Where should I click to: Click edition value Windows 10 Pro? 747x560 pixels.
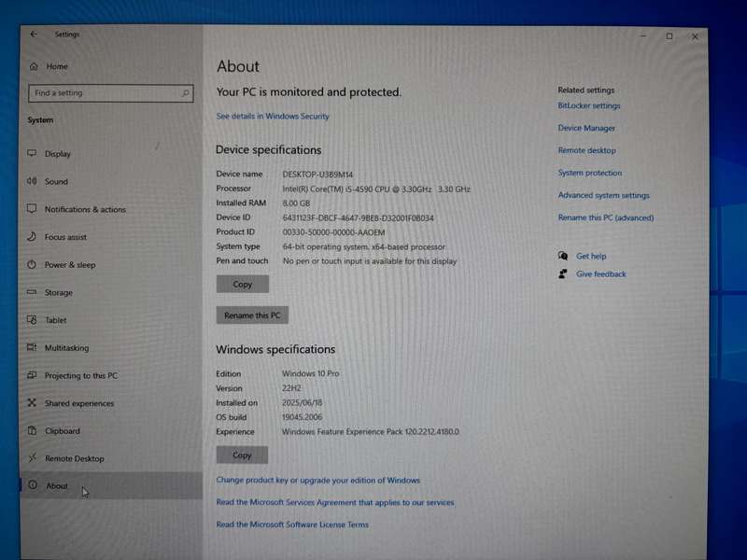tap(311, 373)
